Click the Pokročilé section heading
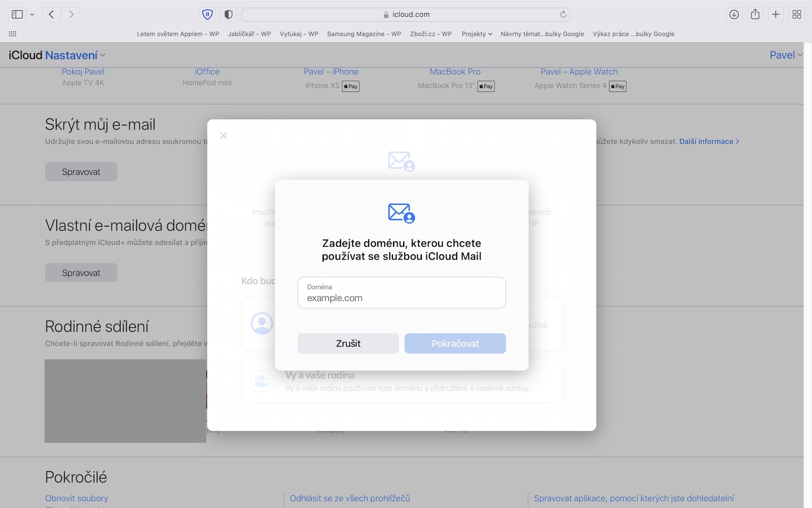Screen dimensions: 812x508 tap(76, 477)
